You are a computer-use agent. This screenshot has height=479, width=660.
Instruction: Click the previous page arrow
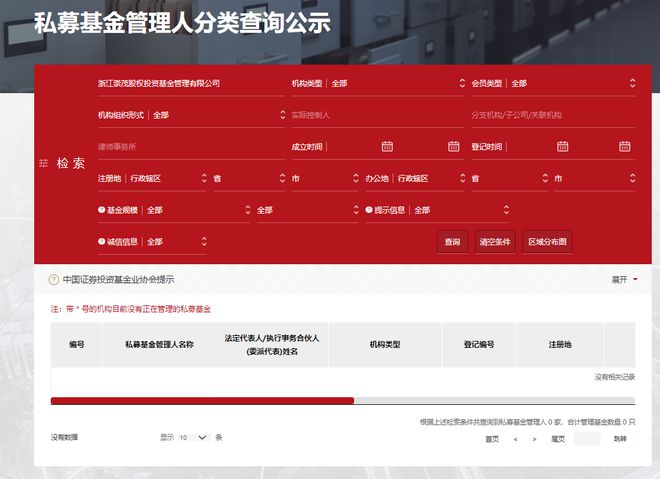516,439
